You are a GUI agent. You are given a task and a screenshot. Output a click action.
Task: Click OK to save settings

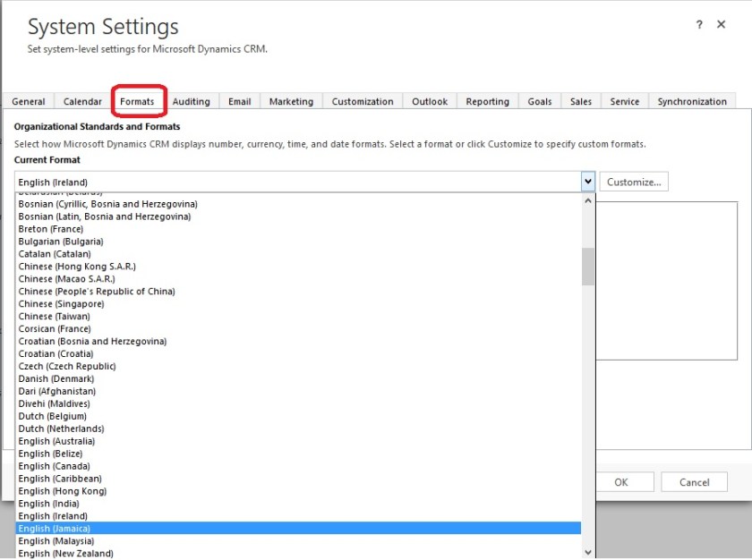click(622, 482)
